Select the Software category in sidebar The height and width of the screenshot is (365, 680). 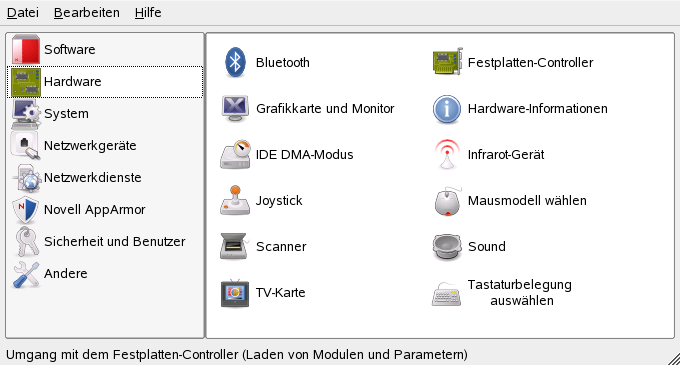[x=105, y=49]
